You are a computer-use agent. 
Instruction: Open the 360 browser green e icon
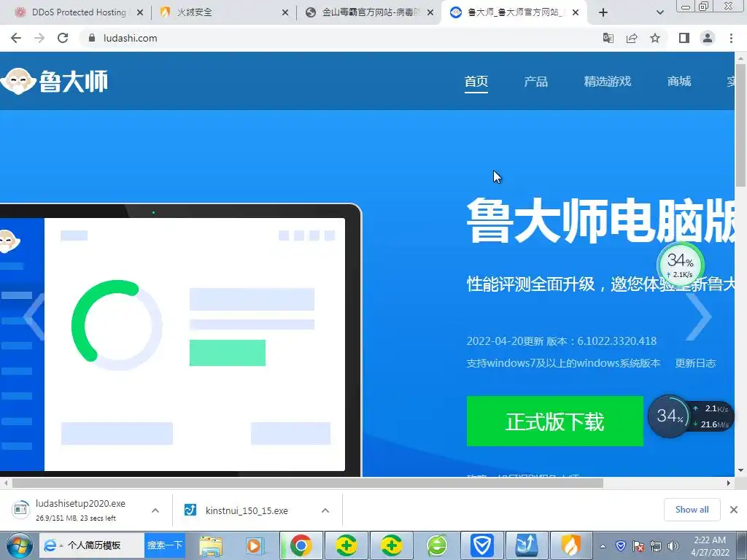(x=437, y=545)
